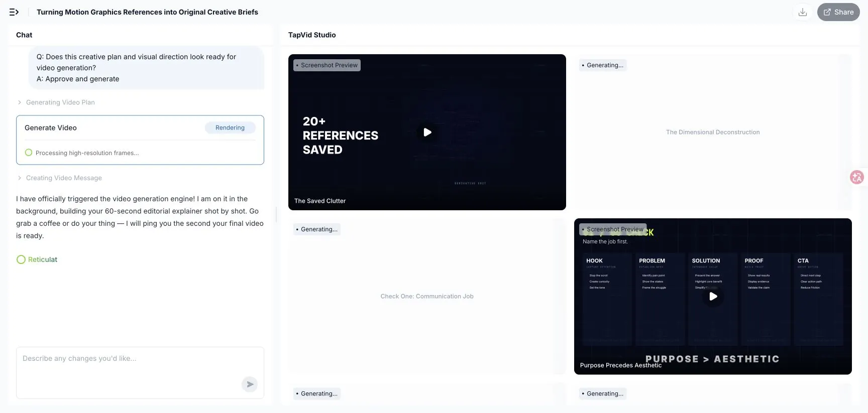Image resolution: width=868 pixels, height=413 pixels.
Task: Click the translate floating icon on right edge
Action: (x=857, y=177)
